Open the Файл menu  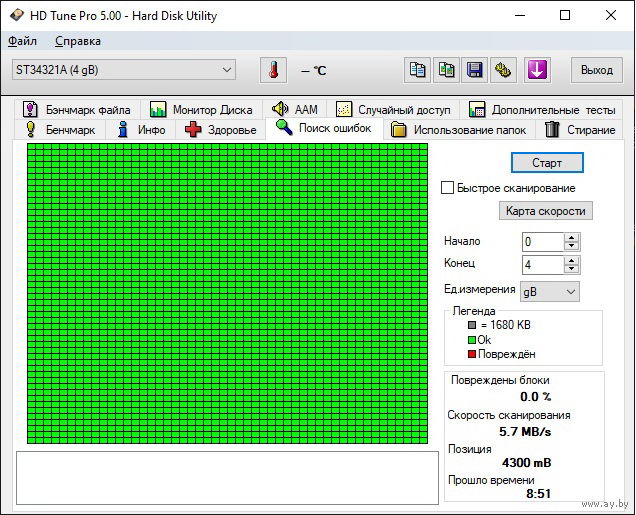coord(22,41)
